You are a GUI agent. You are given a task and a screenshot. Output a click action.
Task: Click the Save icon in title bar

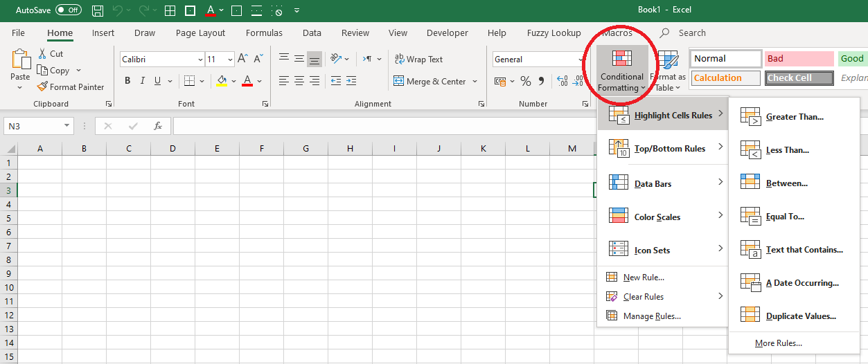[98, 11]
